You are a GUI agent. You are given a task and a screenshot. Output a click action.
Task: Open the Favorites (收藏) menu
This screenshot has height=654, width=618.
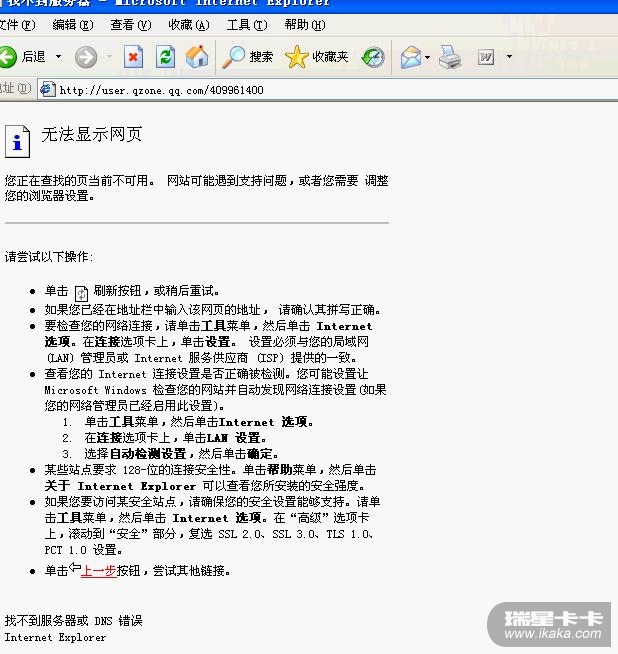(189, 25)
